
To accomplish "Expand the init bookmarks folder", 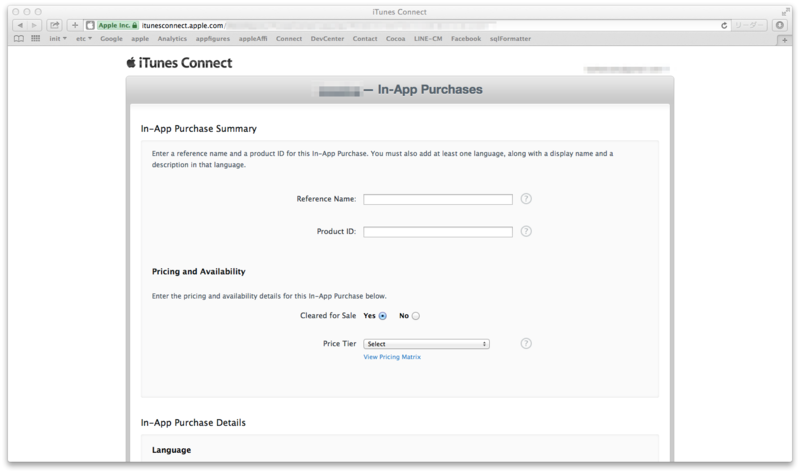I will [x=58, y=39].
